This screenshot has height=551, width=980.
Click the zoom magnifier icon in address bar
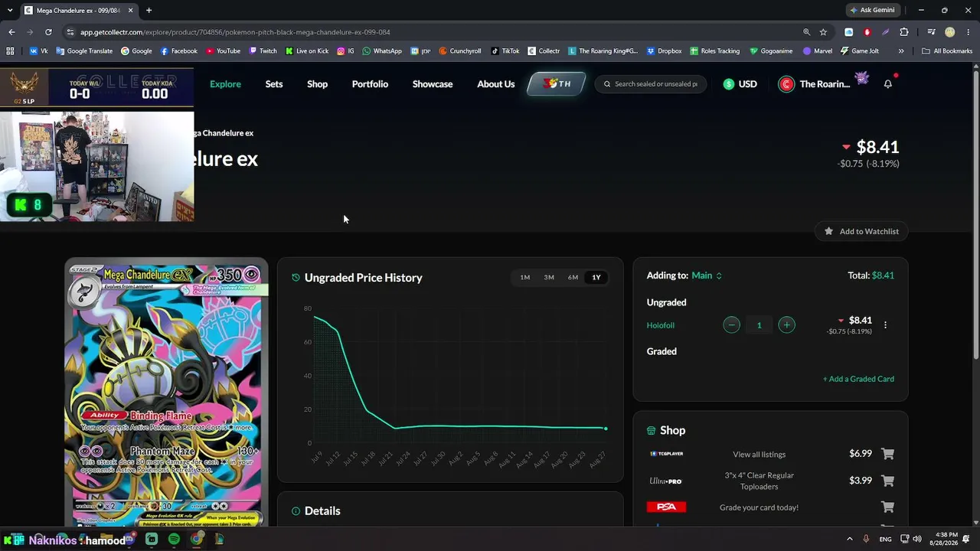(x=806, y=32)
